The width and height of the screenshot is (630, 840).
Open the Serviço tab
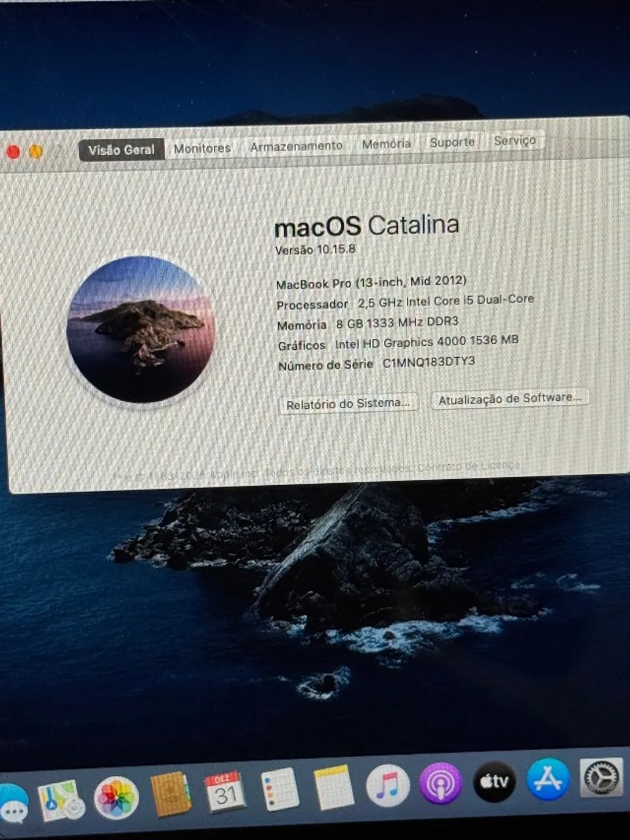point(514,140)
